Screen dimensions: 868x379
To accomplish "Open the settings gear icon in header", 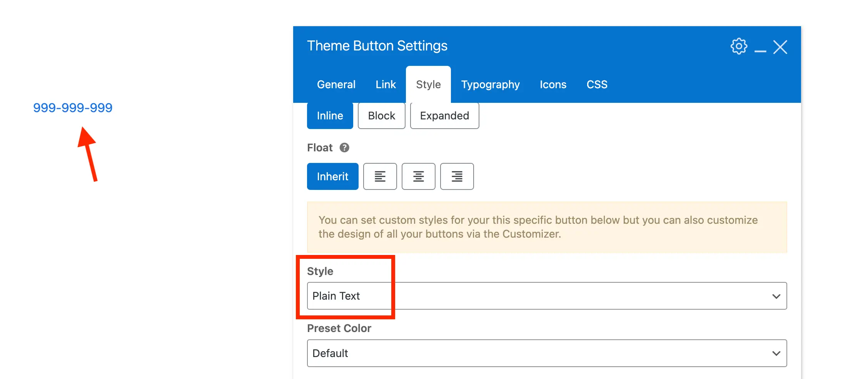I will (x=739, y=47).
